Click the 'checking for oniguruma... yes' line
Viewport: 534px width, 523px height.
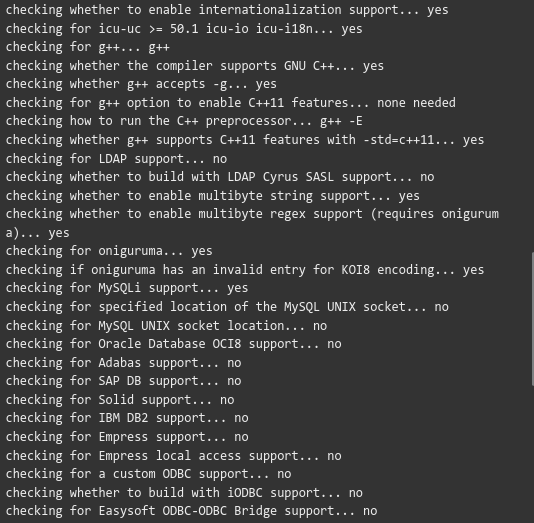coord(109,251)
